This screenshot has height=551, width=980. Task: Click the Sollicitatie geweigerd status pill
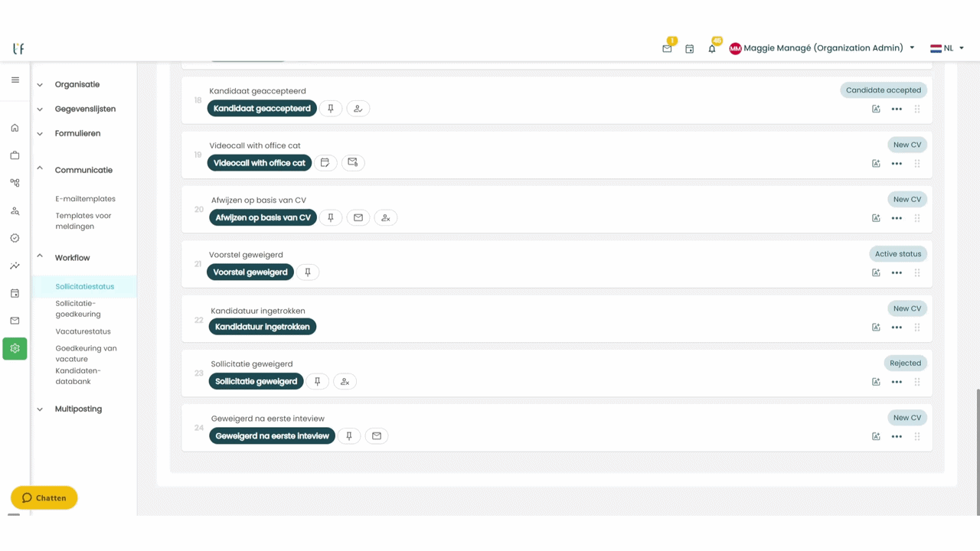256,381
